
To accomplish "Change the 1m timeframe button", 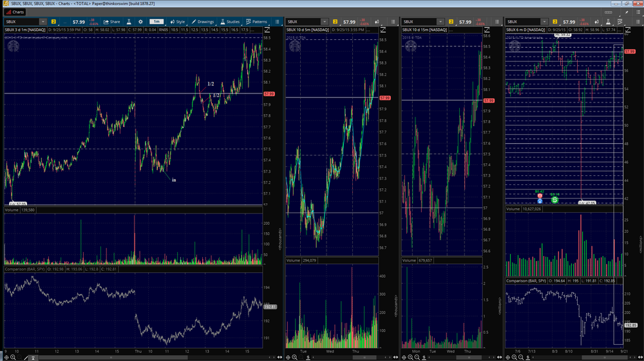I will point(156,22).
